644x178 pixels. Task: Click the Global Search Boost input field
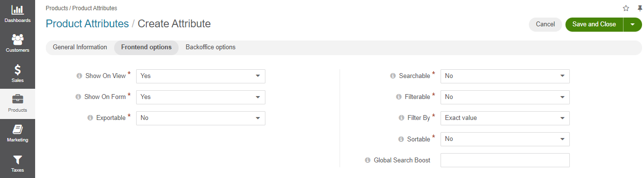(505, 160)
